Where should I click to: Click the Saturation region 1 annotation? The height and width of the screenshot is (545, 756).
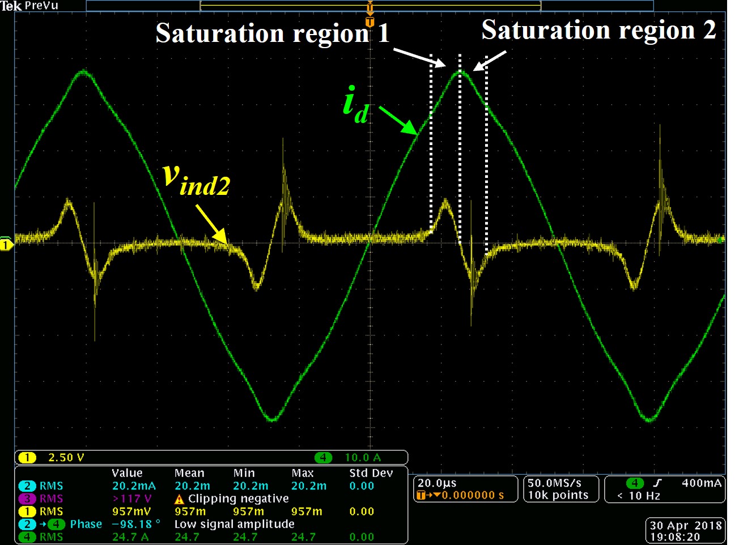pyautogui.click(x=272, y=33)
